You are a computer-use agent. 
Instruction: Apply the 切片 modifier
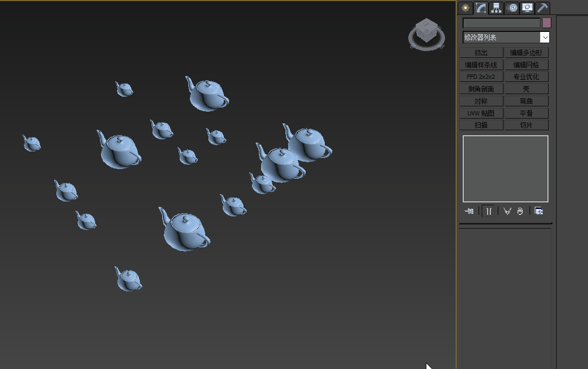click(526, 125)
